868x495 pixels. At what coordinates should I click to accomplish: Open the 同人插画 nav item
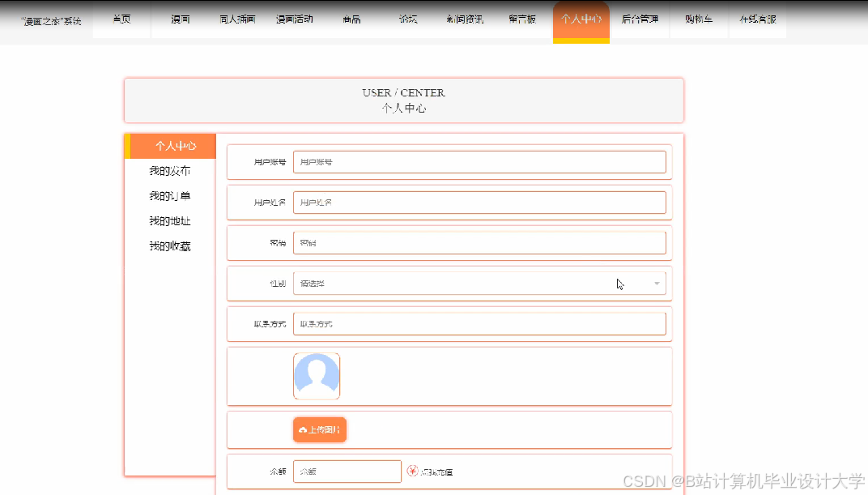pyautogui.click(x=237, y=19)
